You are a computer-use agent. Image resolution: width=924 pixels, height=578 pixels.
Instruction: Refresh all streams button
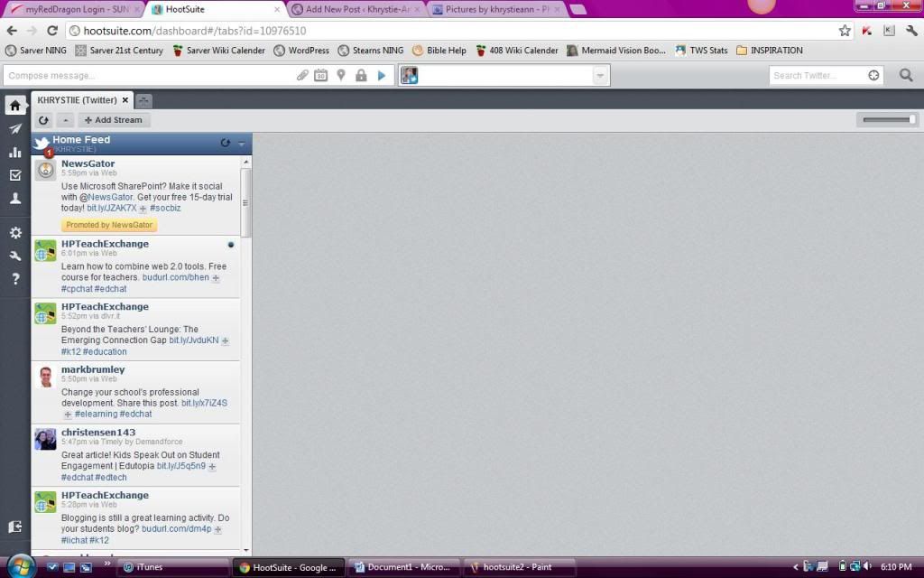pos(43,120)
